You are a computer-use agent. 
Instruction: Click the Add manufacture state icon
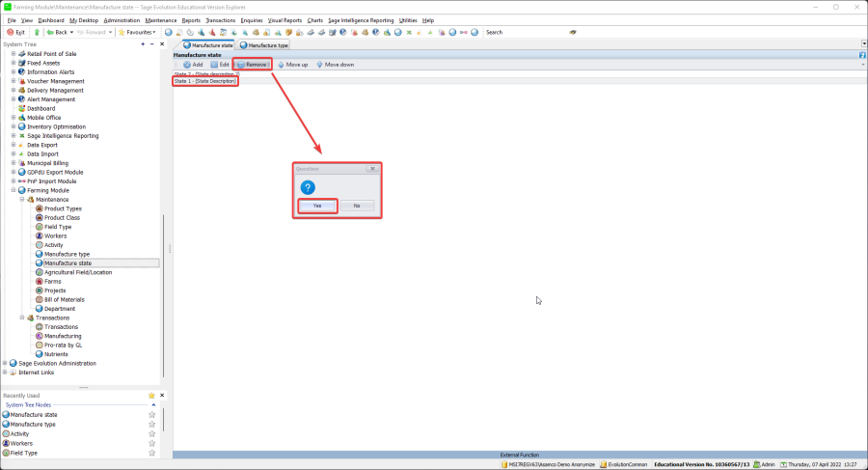(x=186, y=65)
